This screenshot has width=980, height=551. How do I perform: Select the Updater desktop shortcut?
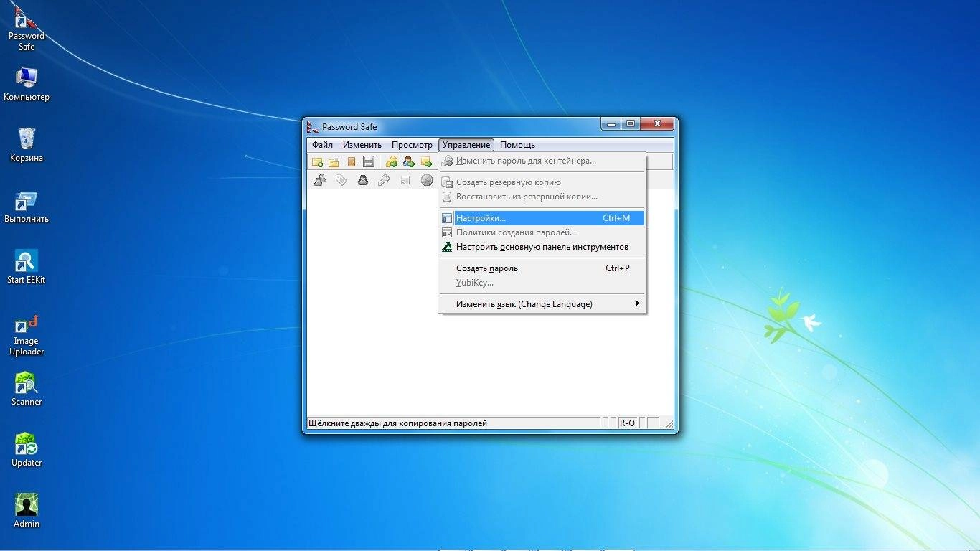(27, 450)
